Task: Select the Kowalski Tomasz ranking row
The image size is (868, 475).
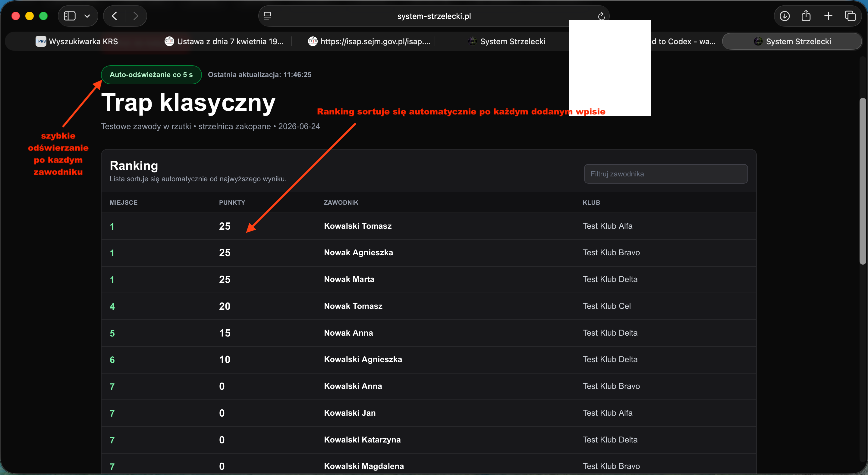Action: tap(429, 226)
